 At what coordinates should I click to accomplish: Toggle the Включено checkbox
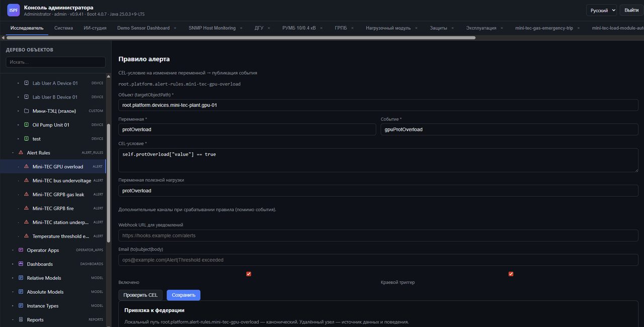(249, 274)
